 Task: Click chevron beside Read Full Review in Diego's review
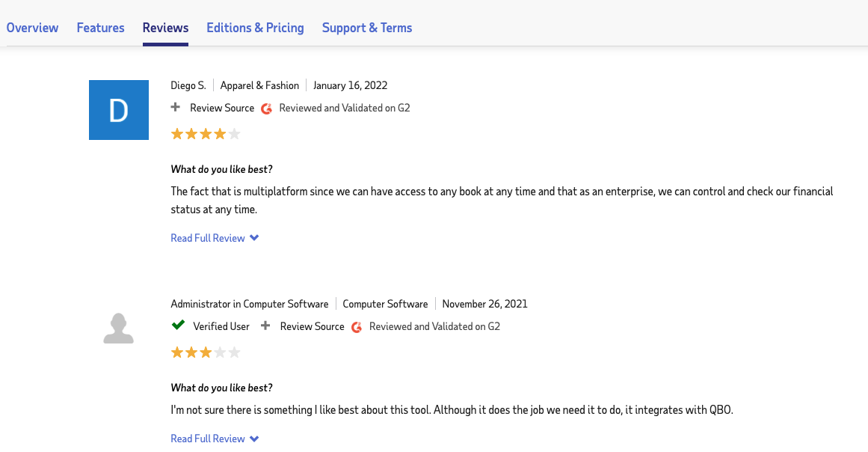point(254,238)
